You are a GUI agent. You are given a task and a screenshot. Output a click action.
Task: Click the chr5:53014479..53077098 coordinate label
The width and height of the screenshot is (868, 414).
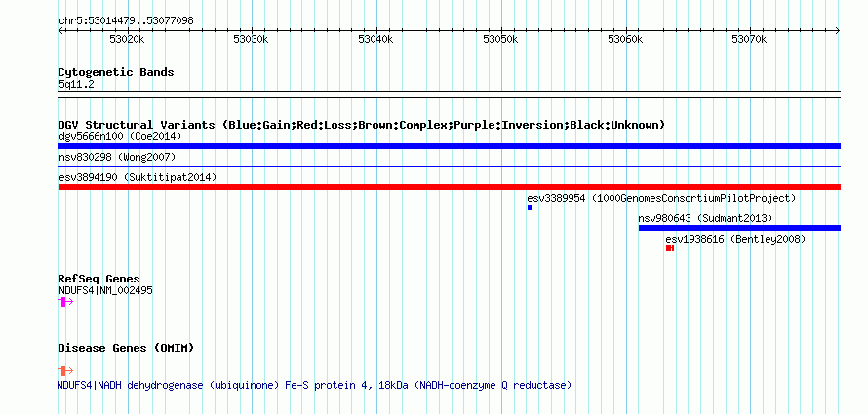coord(126,21)
